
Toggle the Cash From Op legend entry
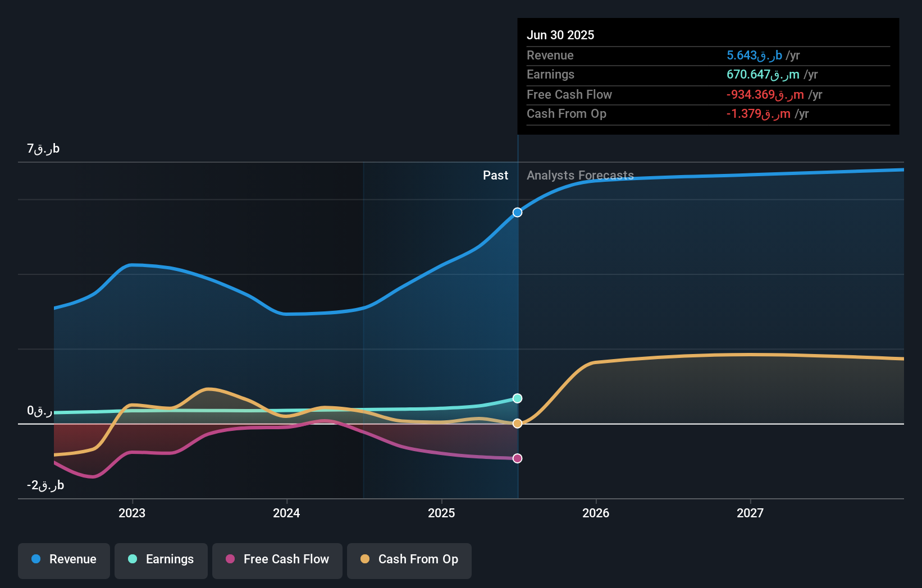click(x=409, y=559)
